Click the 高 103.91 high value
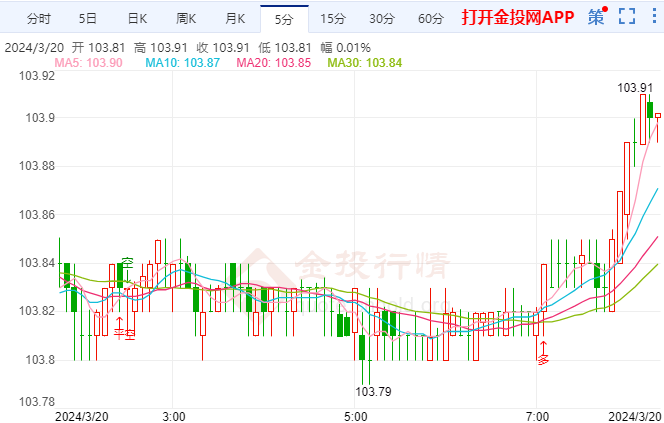Image resolution: width=664 pixels, height=423 pixels. (x=160, y=47)
